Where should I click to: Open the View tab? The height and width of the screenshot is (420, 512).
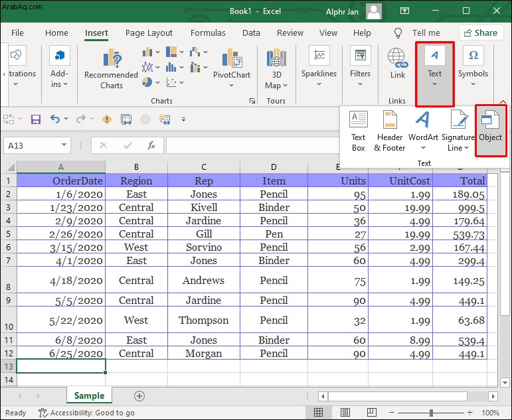(328, 33)
